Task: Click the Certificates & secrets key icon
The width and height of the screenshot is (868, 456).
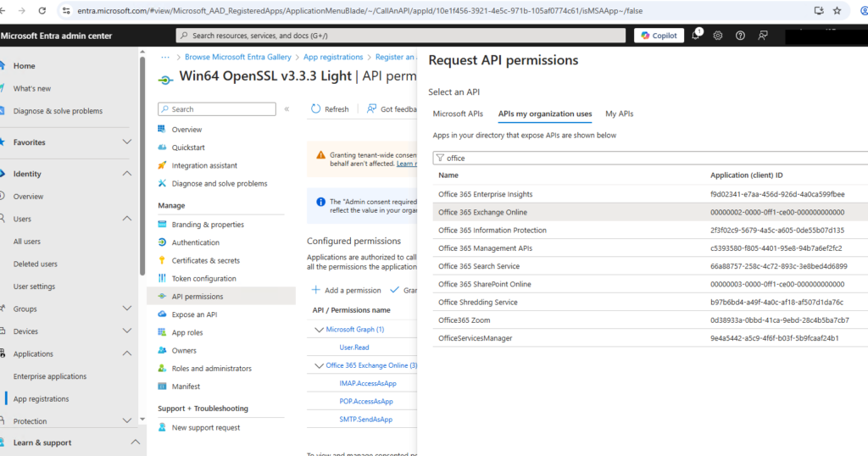Action: click(162, 260)
